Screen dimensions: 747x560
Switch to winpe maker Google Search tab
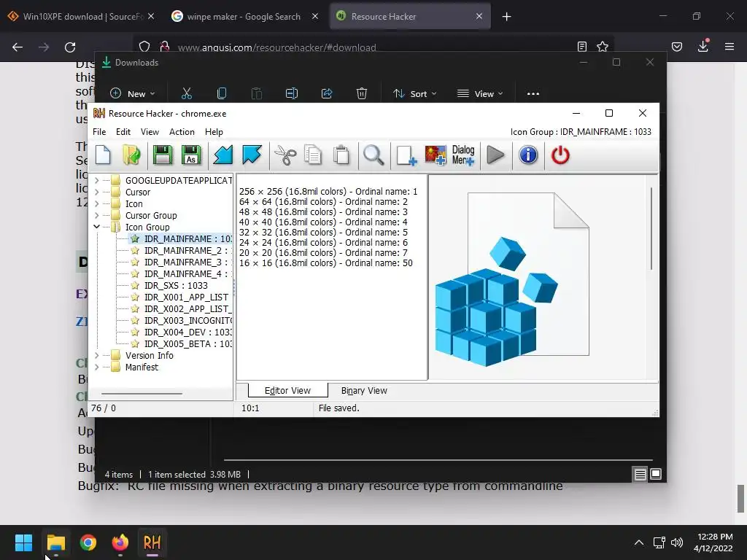[244, 17]
